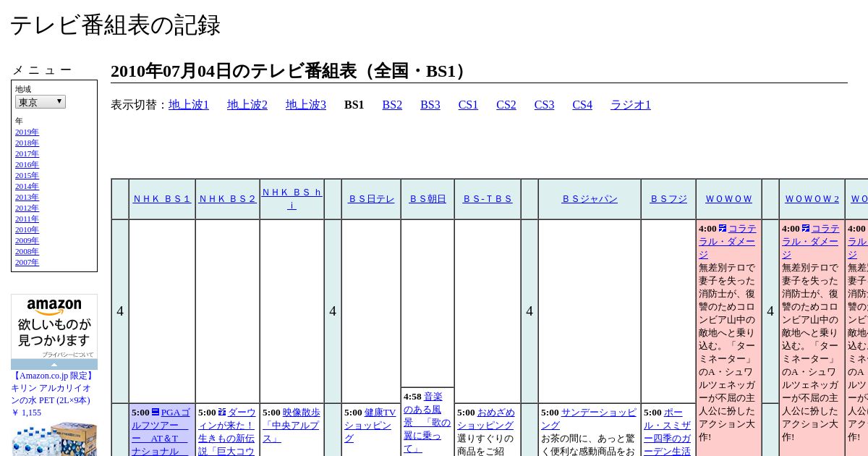Open the 2018年 archive link
Image resolution: width=868 pixels, height=456 pixels.
coord(27,143)
